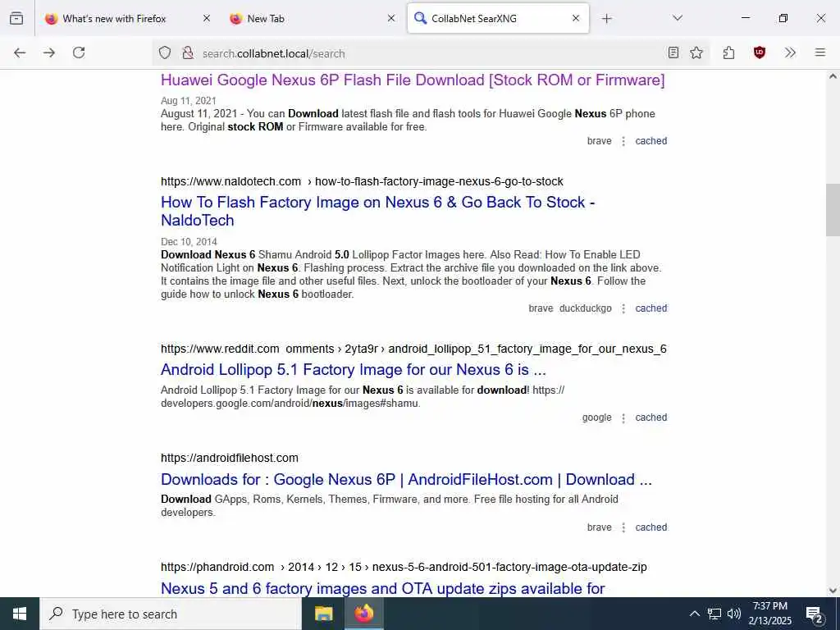Viewport: 840px width, 630px height.
Task: Open three-dot options for AndroidFileHost result
Action: pos(623,527)
